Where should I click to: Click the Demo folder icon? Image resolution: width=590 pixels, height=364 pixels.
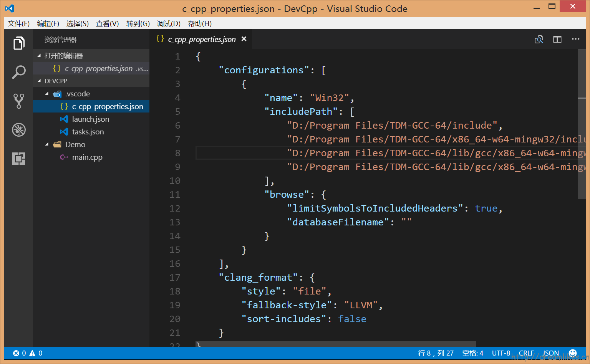(57, 144)
